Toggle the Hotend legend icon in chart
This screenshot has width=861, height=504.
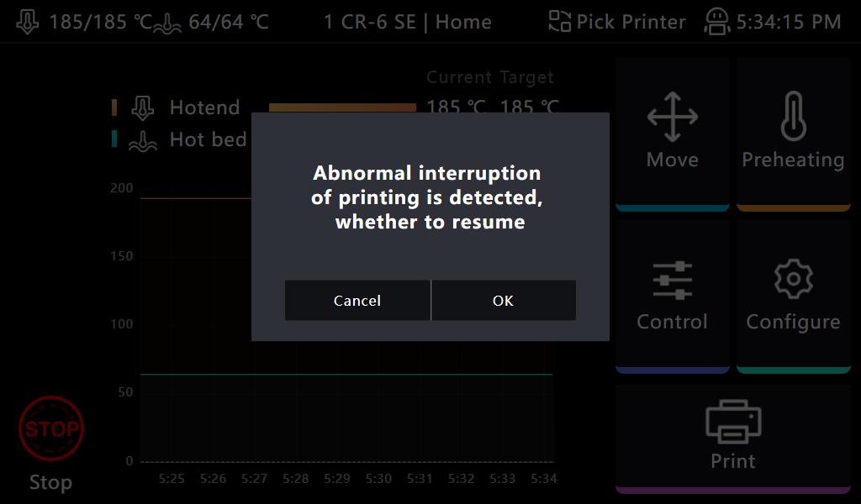tap(143, 108)
